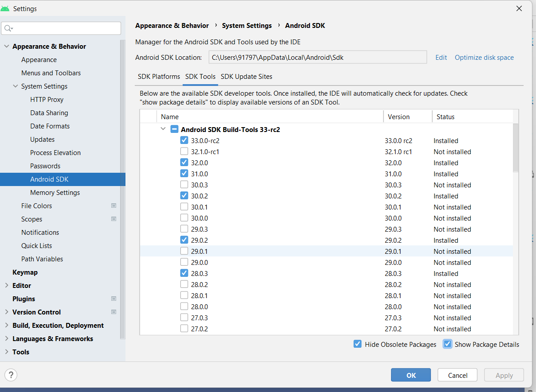Uncheck the 28.0.3 checkbox

(x=184, y=273)
